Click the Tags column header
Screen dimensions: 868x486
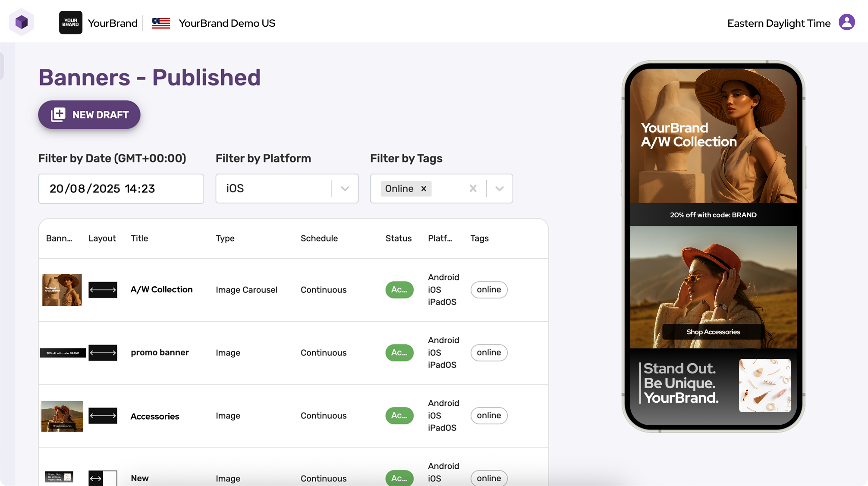(x=479, y=238)
